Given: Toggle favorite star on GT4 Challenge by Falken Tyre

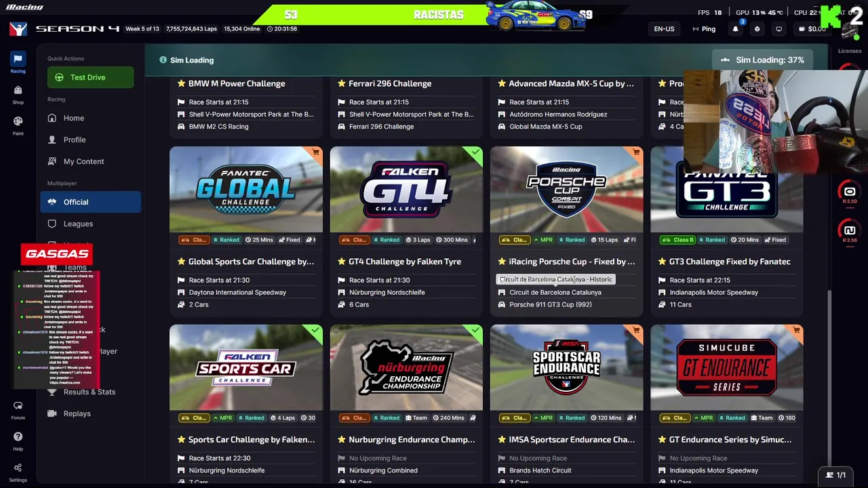Looking at the screenshot, I should coord(341,262).
